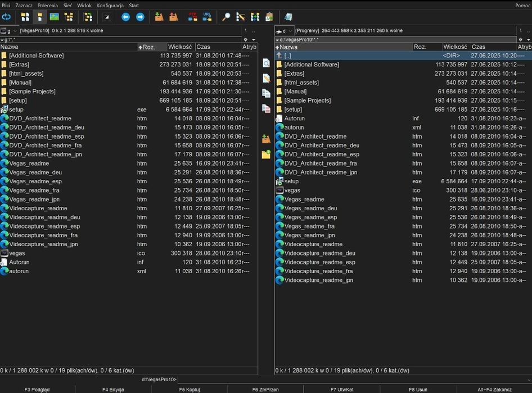Click the new folder icon in middle bar
This screenshot has width=532, height=393.
click(267, 154)
